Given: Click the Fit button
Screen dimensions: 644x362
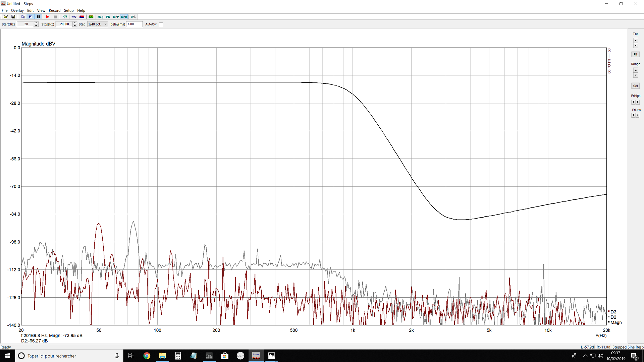Looking at the screenshot, I should [635, 54].
